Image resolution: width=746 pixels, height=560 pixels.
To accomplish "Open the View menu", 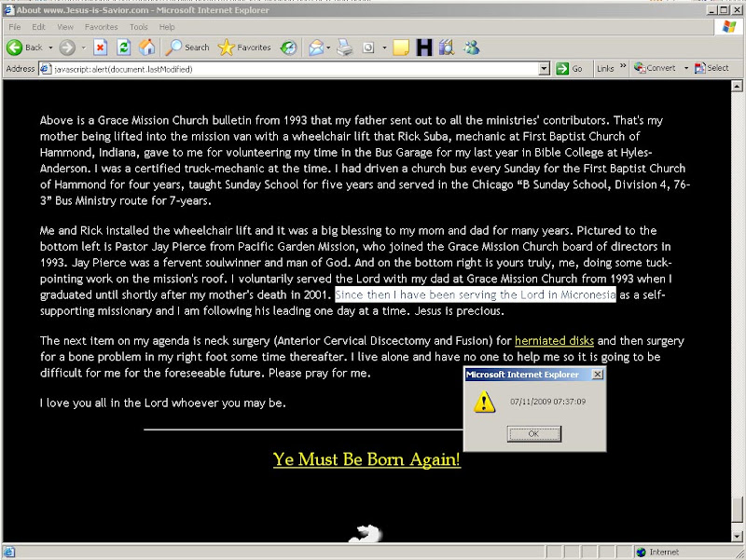I will tap(65, 27).
